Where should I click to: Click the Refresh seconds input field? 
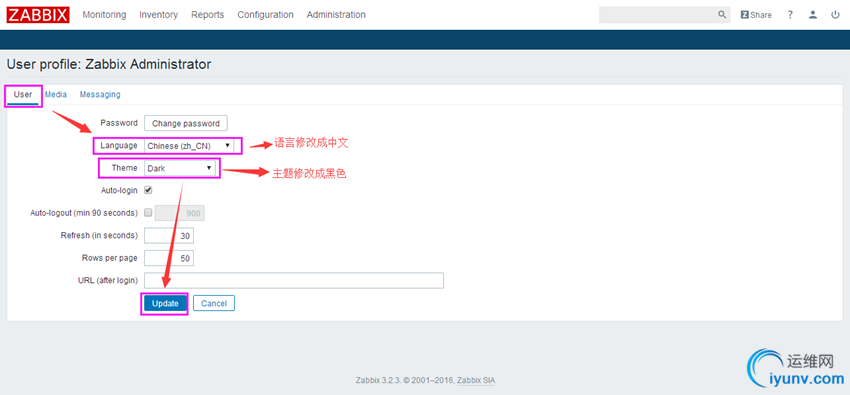[x=169, y=236]
